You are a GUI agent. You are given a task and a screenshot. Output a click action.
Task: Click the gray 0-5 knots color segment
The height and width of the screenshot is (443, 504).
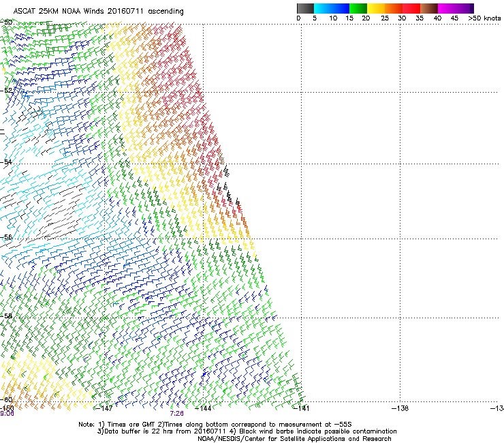[x=305, y=8]
